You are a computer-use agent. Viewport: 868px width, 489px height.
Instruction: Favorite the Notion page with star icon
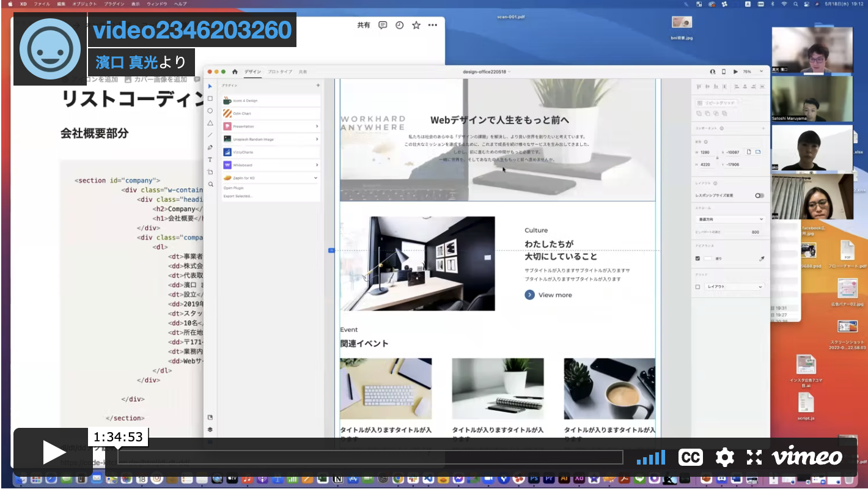point(416,25)
